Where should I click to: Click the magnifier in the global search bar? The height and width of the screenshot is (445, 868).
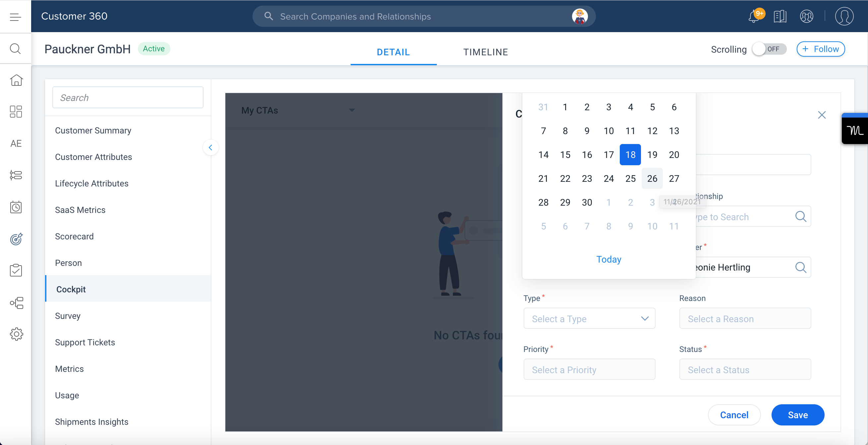coord(268,16)
